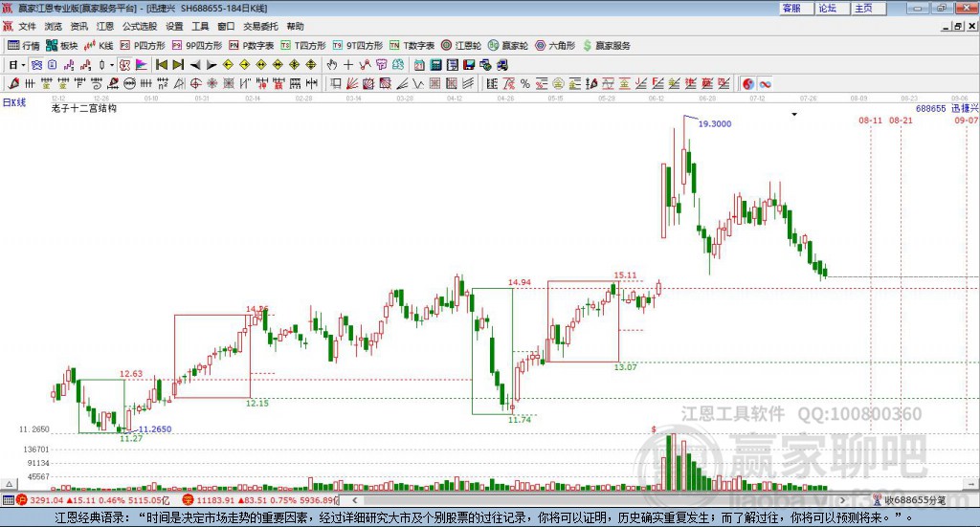
Task: Open the 日 period dropdown arrow
Action: tap(23, 65)
